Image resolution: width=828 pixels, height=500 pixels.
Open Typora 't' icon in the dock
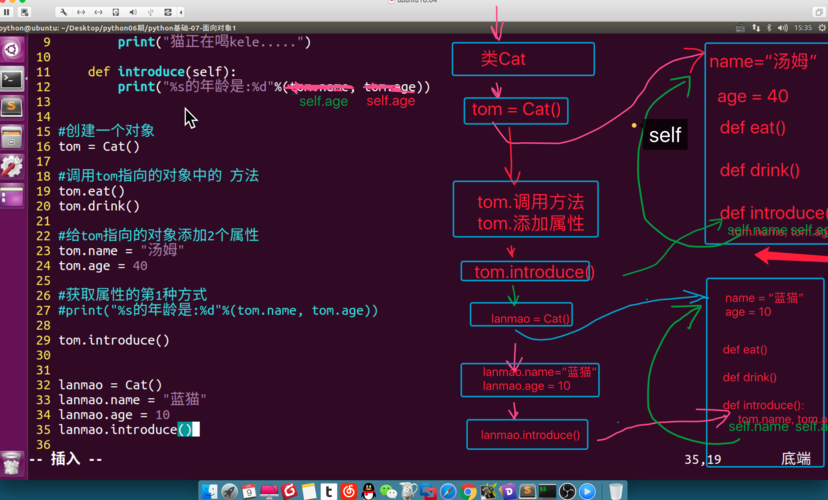coord(328,492)
